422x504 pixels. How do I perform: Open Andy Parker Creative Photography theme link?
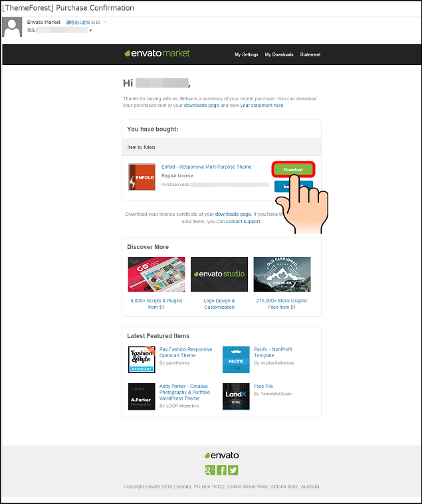coord(185,392)
